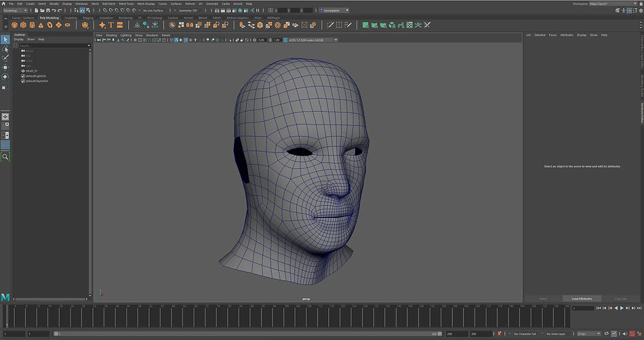The width and height of the screenshot is (644, 340).
Task: Create a polygon cylinder from shelf
Action: coord(32,25)
